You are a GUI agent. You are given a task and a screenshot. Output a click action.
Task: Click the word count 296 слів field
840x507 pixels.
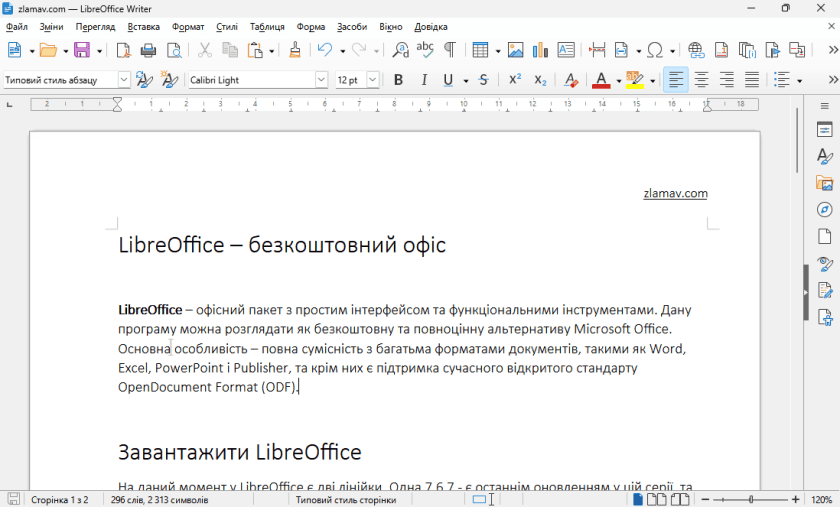pyautogui.click(x=160, y=499)
